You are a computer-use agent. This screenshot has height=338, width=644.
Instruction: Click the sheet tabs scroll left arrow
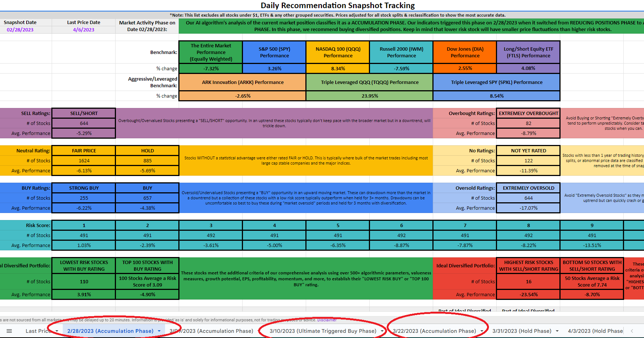[632, 331]
